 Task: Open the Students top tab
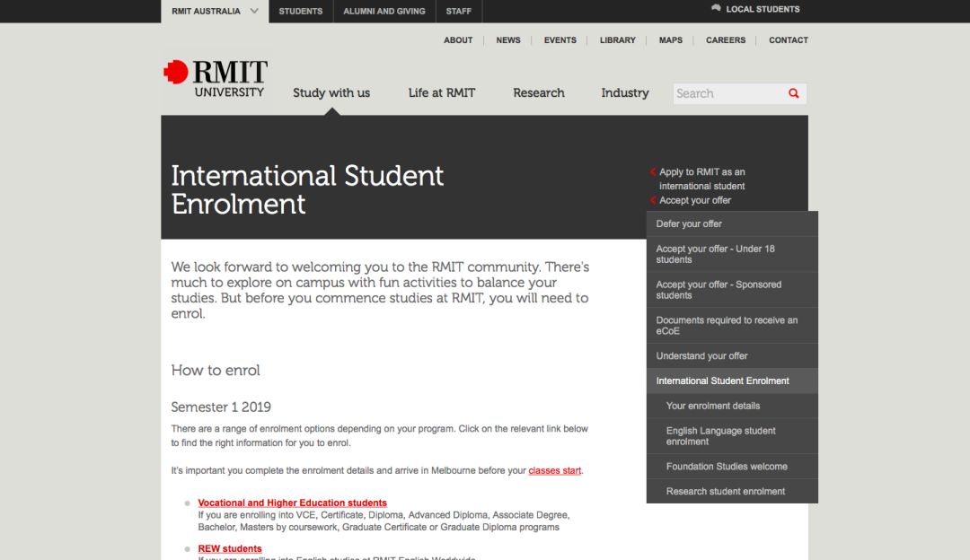click(301, 11)
